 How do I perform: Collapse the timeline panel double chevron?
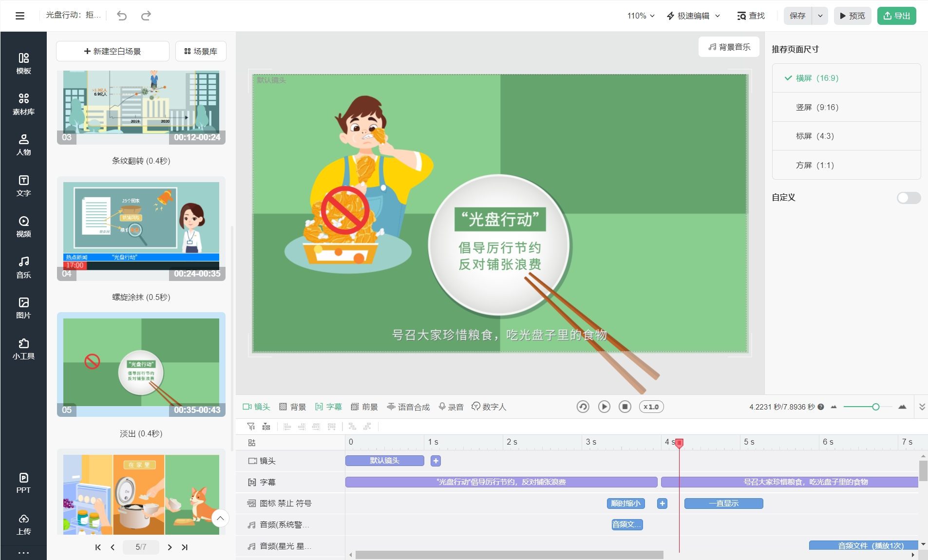[x=922, y=407]
